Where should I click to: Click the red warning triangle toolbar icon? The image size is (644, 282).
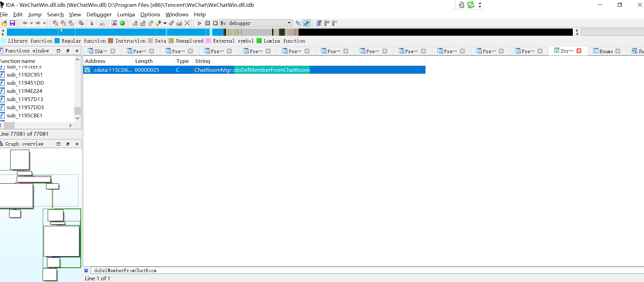tap(114, 23)
